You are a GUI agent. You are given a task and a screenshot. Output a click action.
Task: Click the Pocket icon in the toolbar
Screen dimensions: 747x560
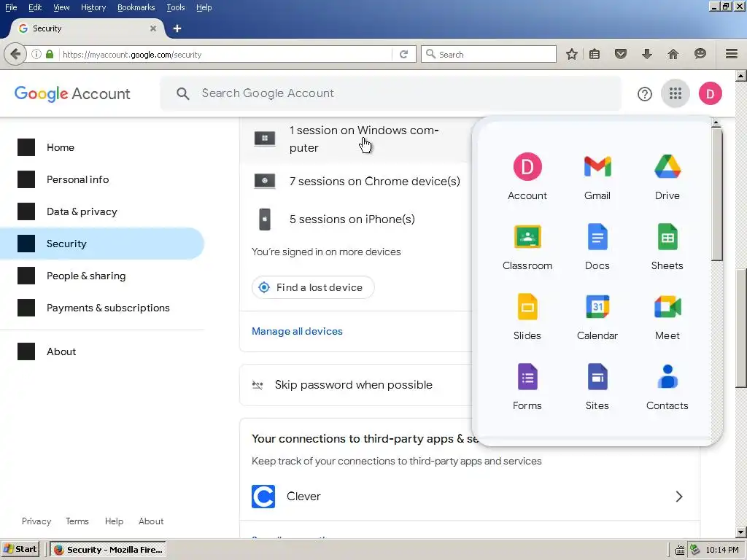(620, 54)
